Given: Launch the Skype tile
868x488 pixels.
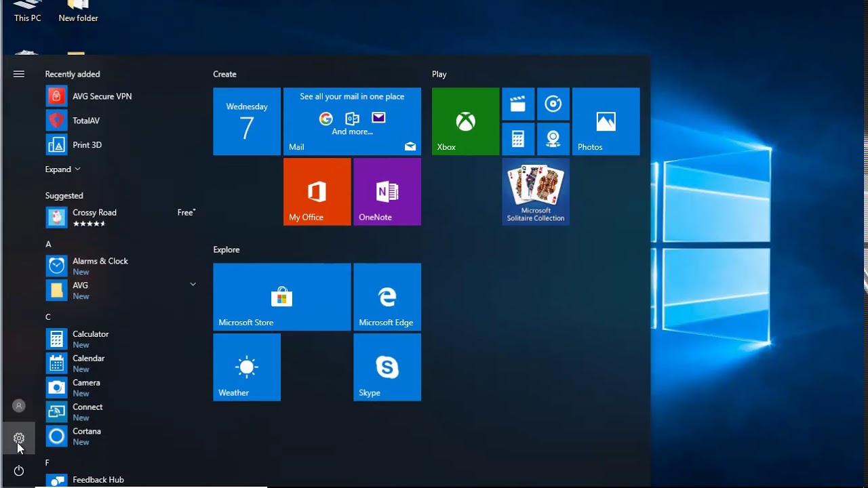Looking at the screenshot, I should (387, 367).
